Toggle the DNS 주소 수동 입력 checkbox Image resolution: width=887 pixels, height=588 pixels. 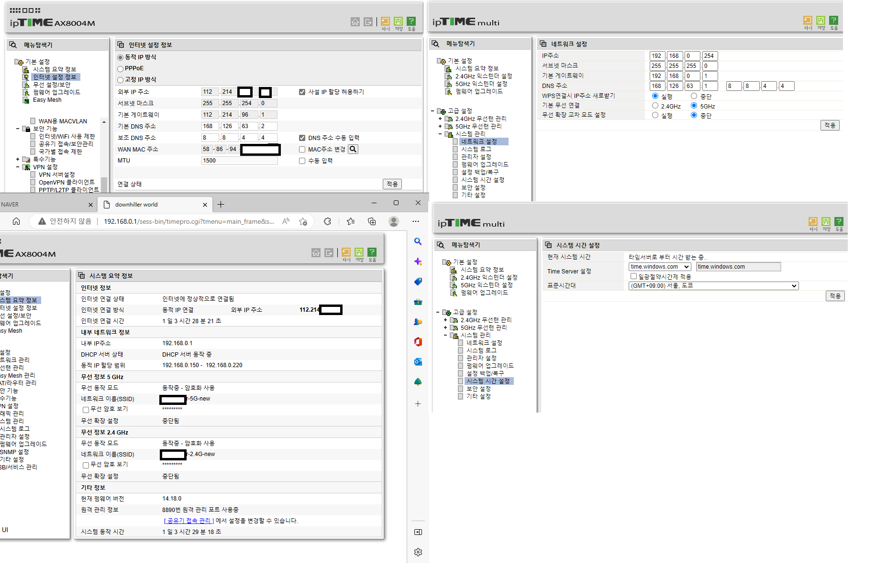coord(302,138)
